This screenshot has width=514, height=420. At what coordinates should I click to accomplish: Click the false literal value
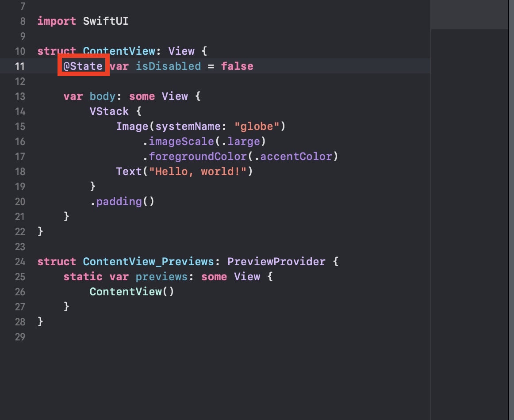(x=237, y=66)
